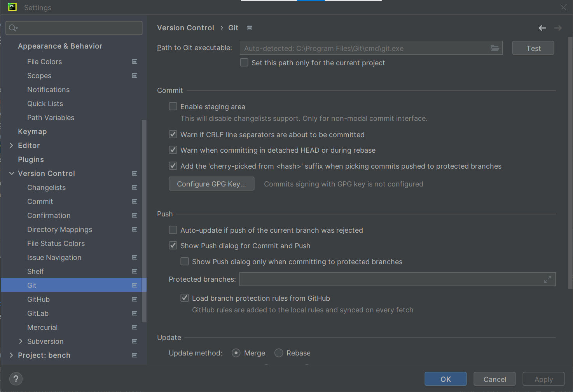
Task: Click project-level icon beside Shelf
Action: coord(135,271)
